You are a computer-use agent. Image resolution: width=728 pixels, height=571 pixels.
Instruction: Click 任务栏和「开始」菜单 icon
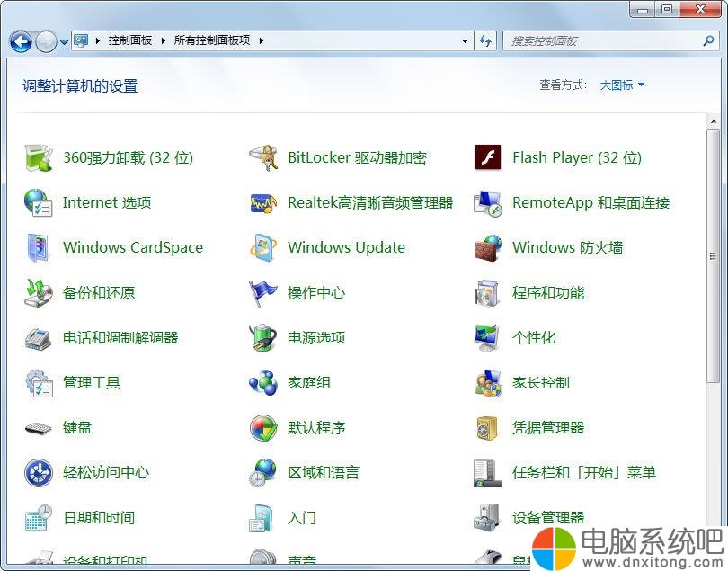click(x=488, y=472)
